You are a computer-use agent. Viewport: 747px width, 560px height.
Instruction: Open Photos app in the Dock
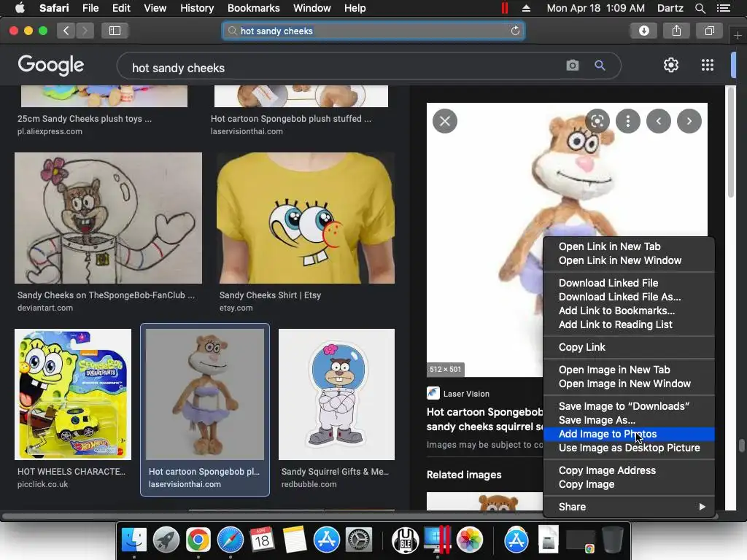(x=469, y=540)
